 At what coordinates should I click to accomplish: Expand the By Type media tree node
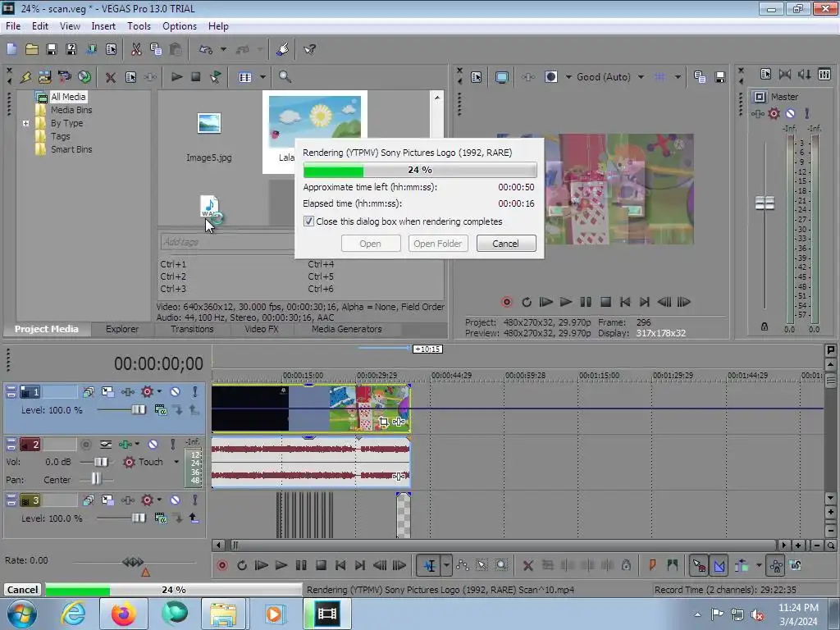tap(25, 123)
